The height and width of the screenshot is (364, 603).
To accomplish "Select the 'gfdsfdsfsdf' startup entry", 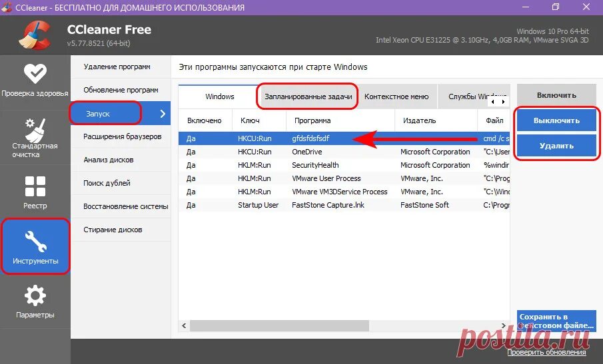I will [344, 138].
